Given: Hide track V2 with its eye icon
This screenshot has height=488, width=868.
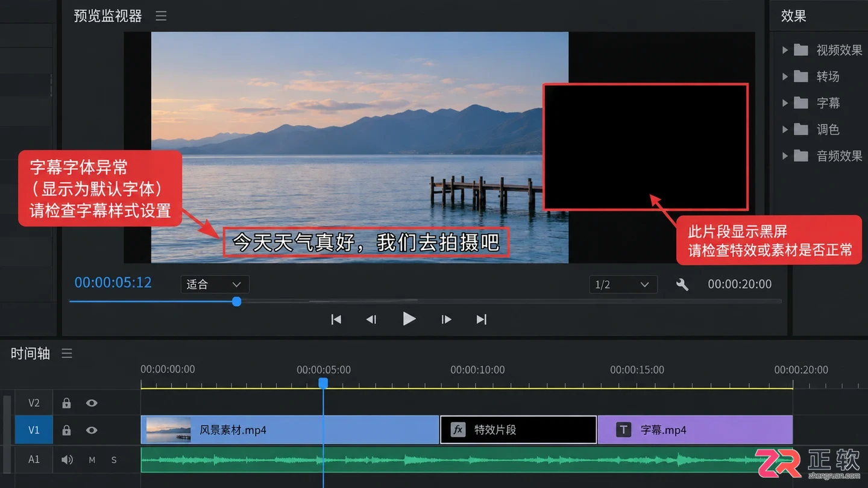Looking at the screenshot, I should coord(92,403).
